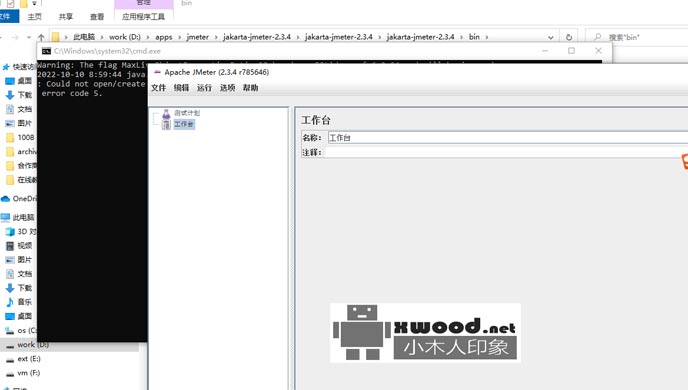Open the 文件 menu in Apache JMeter

158,88
